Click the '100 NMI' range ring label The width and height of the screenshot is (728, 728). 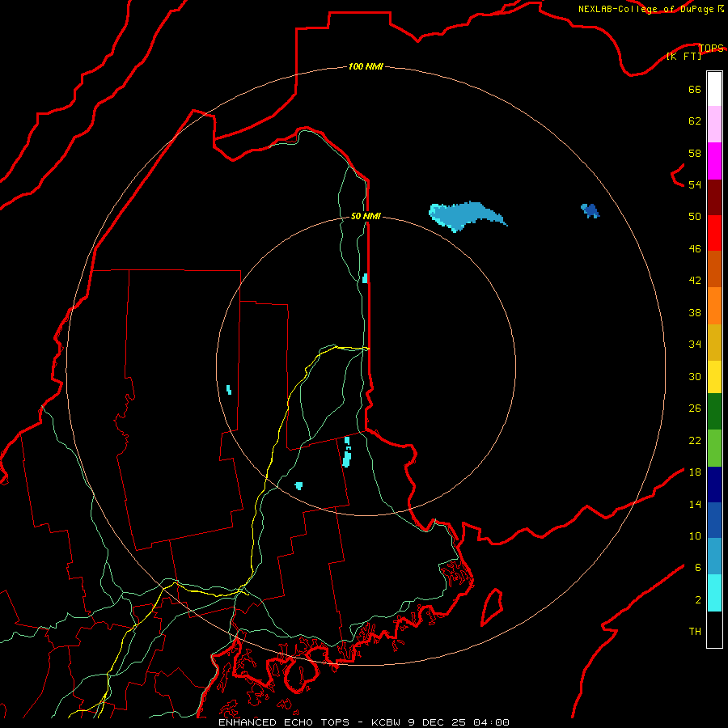[366, 67]
